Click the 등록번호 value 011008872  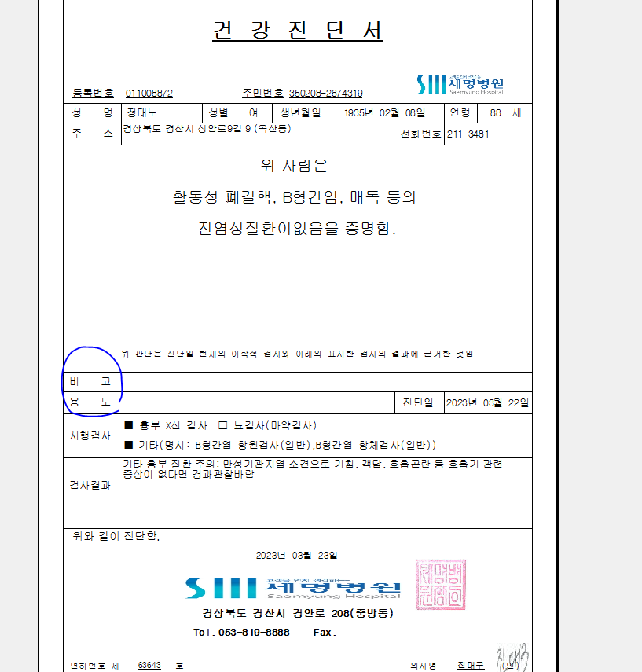tap(149, 94)
